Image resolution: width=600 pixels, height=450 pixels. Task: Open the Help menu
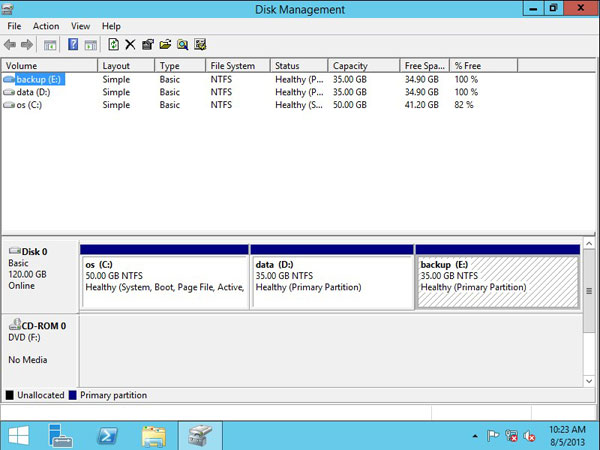[111, 26]
